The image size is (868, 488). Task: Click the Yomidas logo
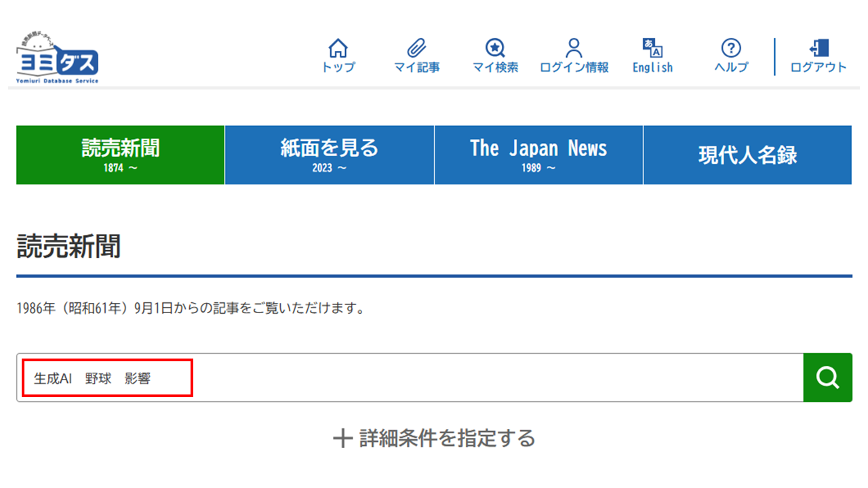pos(58,59)
